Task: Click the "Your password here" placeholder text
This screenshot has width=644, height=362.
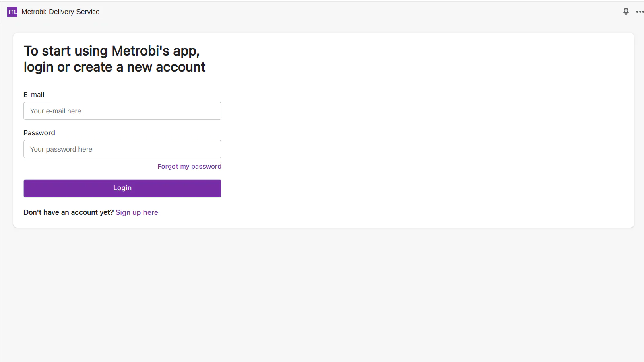Action: click(61, 149)
